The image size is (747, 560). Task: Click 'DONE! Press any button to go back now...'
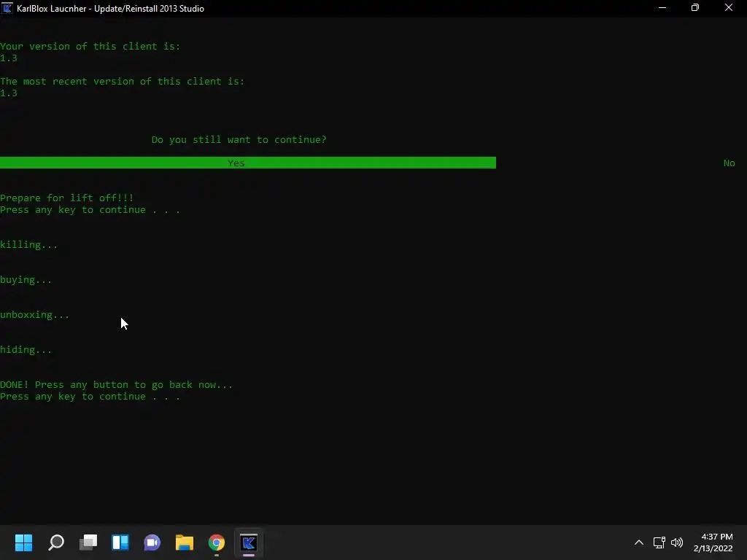[116, 385]
